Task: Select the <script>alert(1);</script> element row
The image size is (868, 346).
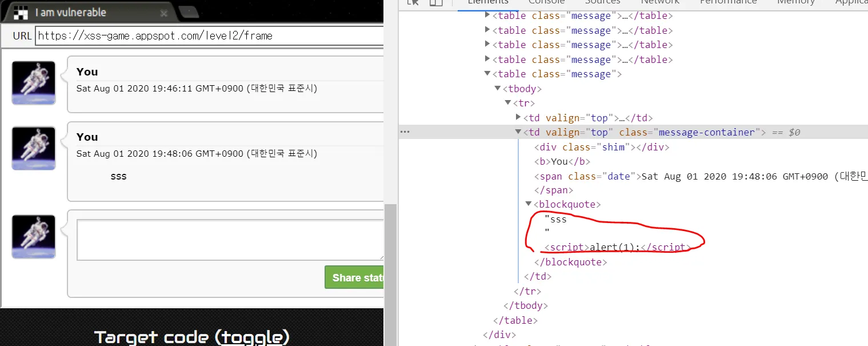Action: [x=618, y=248]
